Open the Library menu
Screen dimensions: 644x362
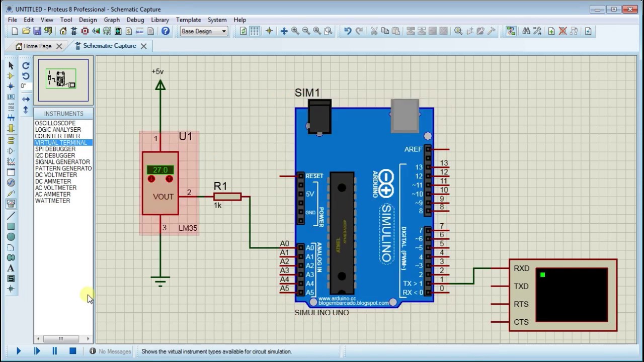(160, 20)
